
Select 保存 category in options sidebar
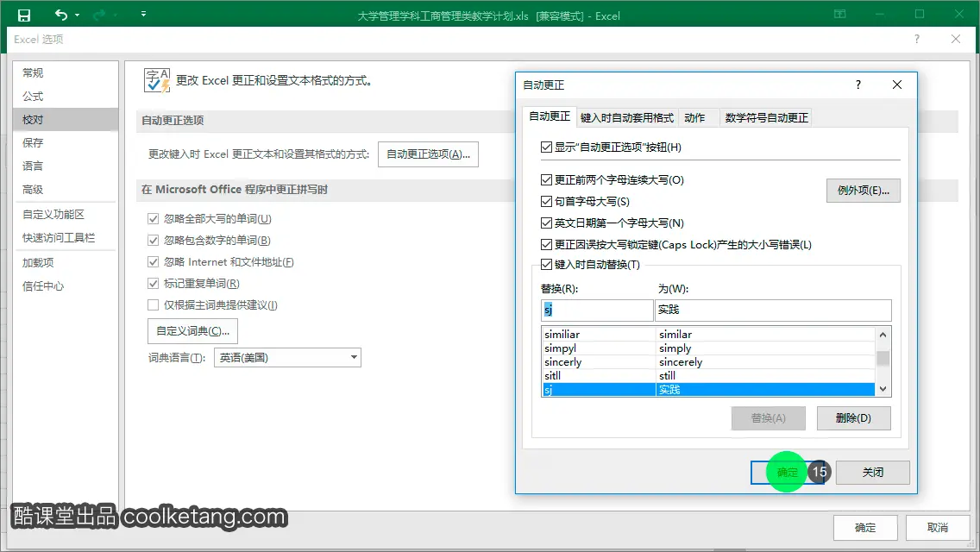65,142
